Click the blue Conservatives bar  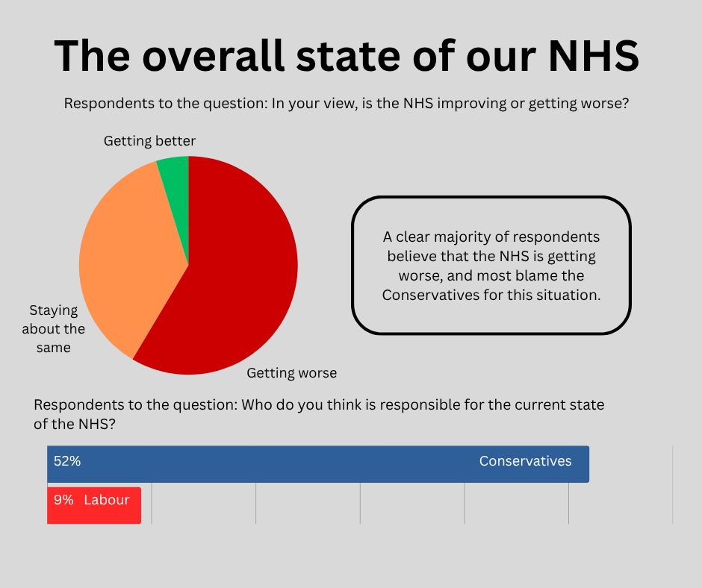(x=299, y=464)
